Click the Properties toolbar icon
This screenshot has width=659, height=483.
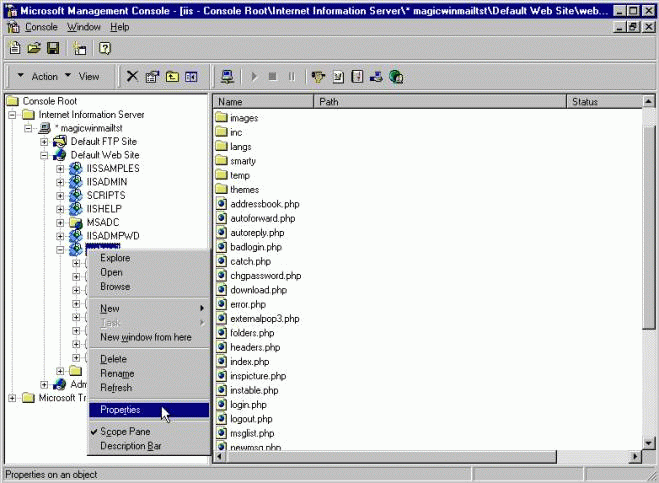(x=152, y=77)
